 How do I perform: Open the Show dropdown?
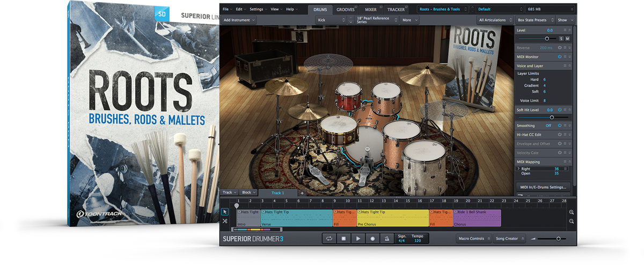pyautogui.click(x=565, y=20)
